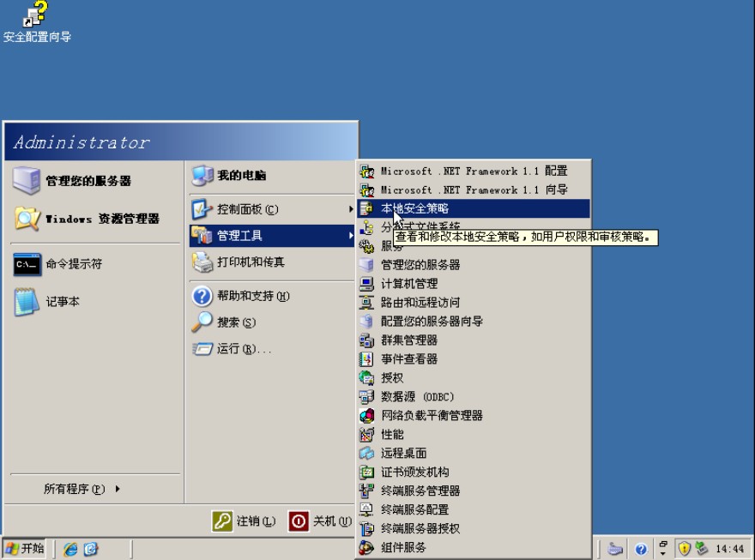Viewport: 755px width, 560px height.
Task: Choose 终端服务器授权
Action: (474, 528)
